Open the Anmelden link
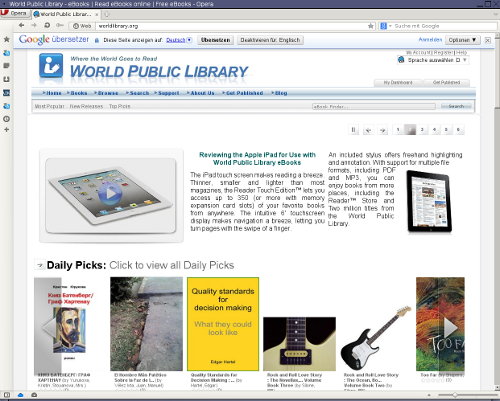Image resolution: width=500 pixels, height=401 pixels. [430, 39]
